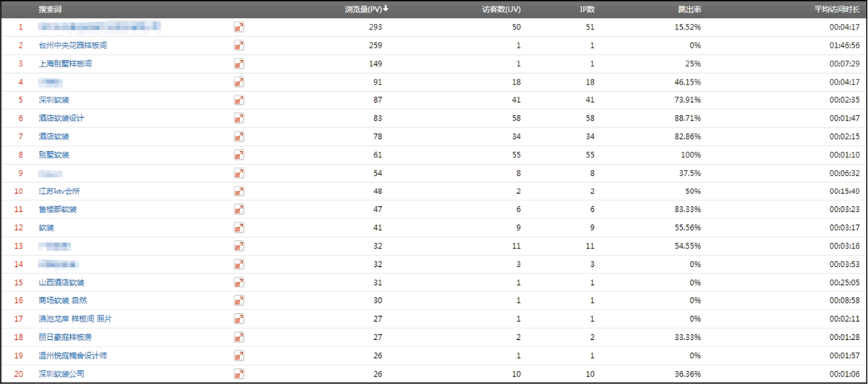This screenshot has width=868, height=384.
Task: Click external link icon for 酒店软装设计
Action: 239,119
